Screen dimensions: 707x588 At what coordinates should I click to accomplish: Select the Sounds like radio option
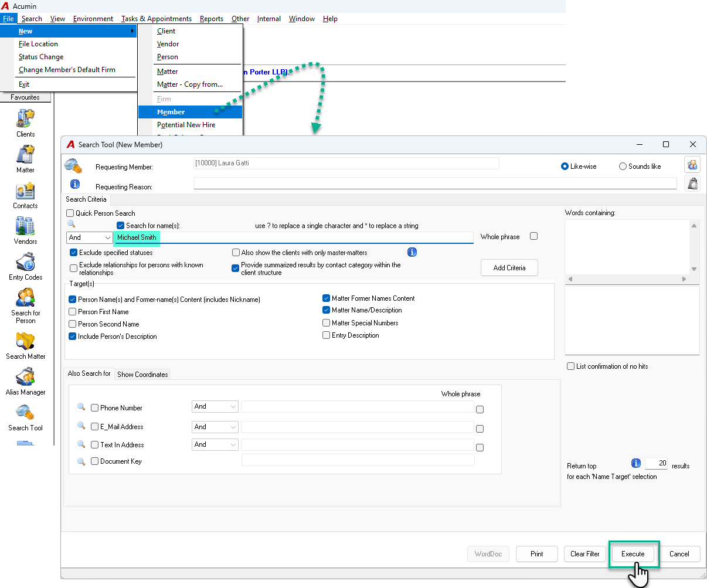point(623,166)
